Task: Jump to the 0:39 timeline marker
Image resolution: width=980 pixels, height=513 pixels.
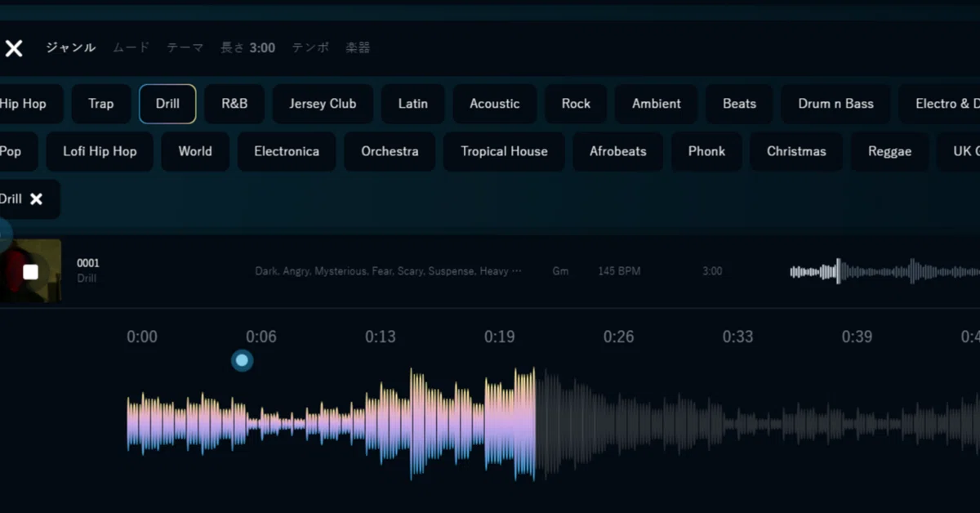Action: (x=857, y=337)
